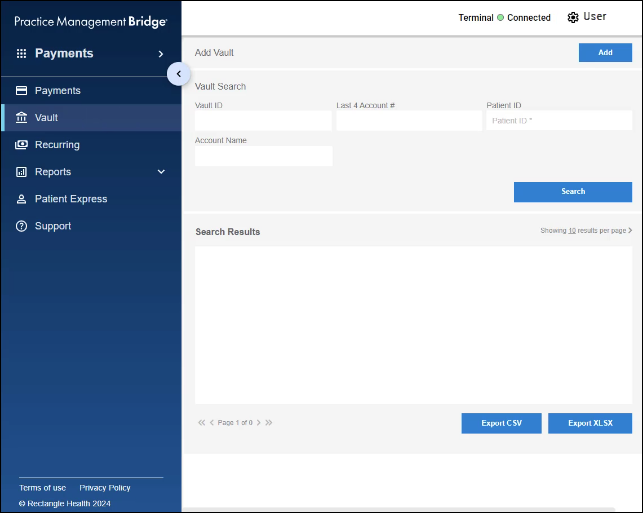643x513 pixels.
Task: Click the Reports chart icon
Action: [21, 172]
